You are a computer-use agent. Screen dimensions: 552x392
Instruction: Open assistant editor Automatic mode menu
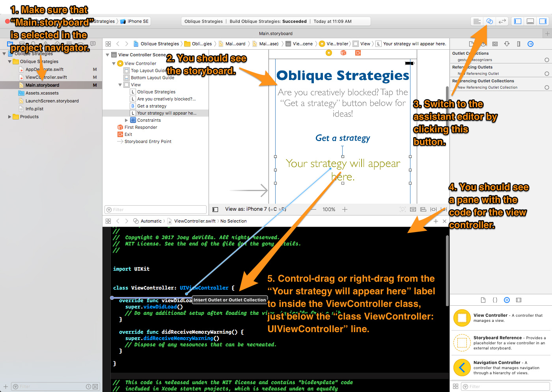point(147,221)
